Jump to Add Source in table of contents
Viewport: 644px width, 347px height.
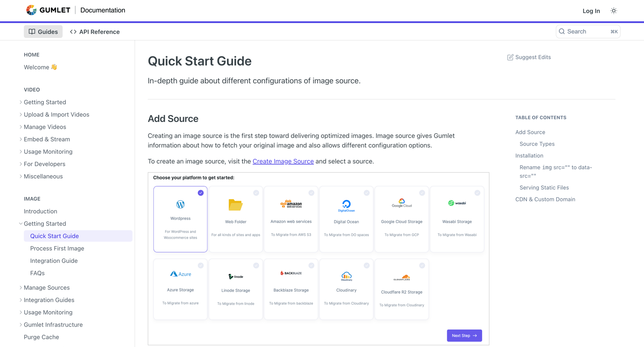coord(530,132)
